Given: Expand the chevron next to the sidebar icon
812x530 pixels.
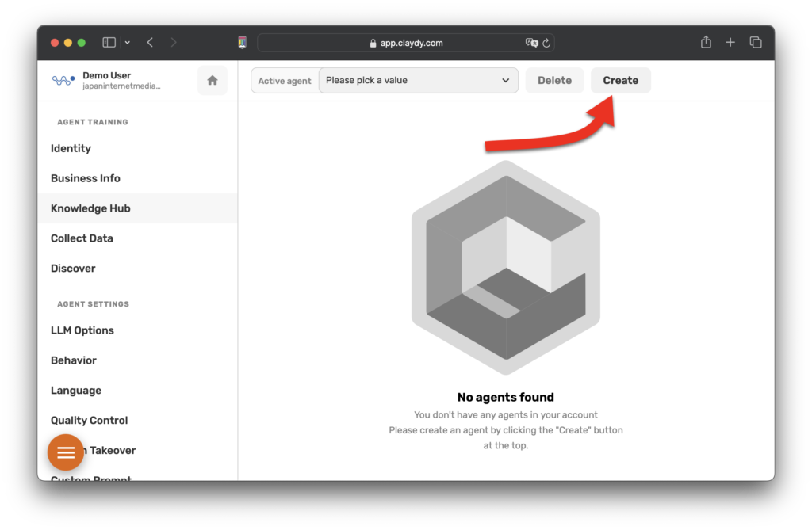Looking at the screenshot, I should pos(127,42).
